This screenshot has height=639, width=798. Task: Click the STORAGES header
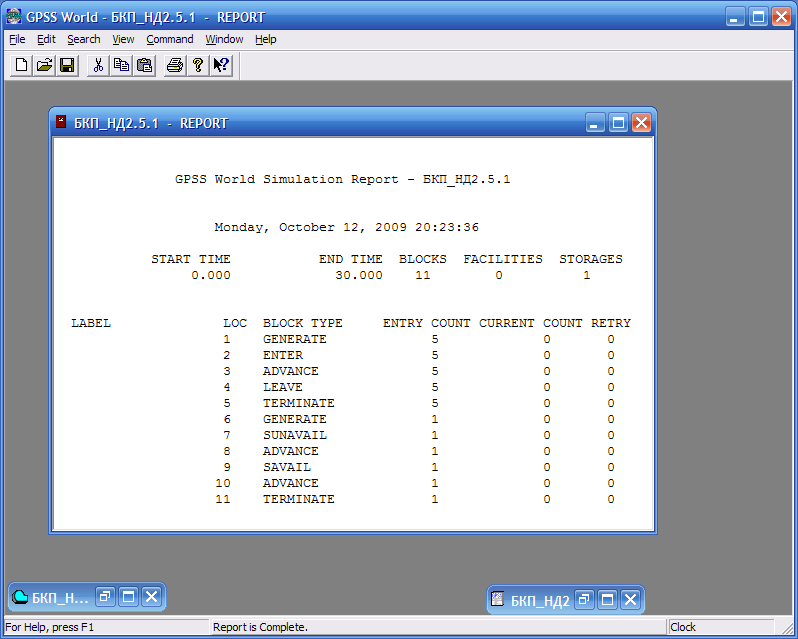(x=591, y=259)
